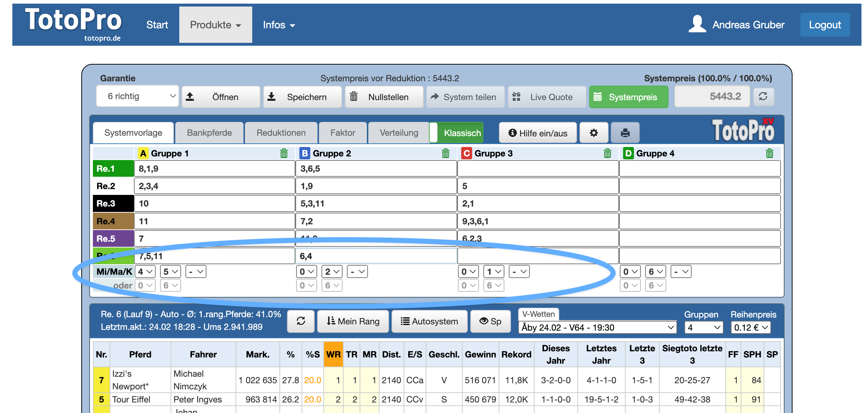Select horse number 5 Tour Eiffel
The image size is (868, 413).
click(102, 399)
